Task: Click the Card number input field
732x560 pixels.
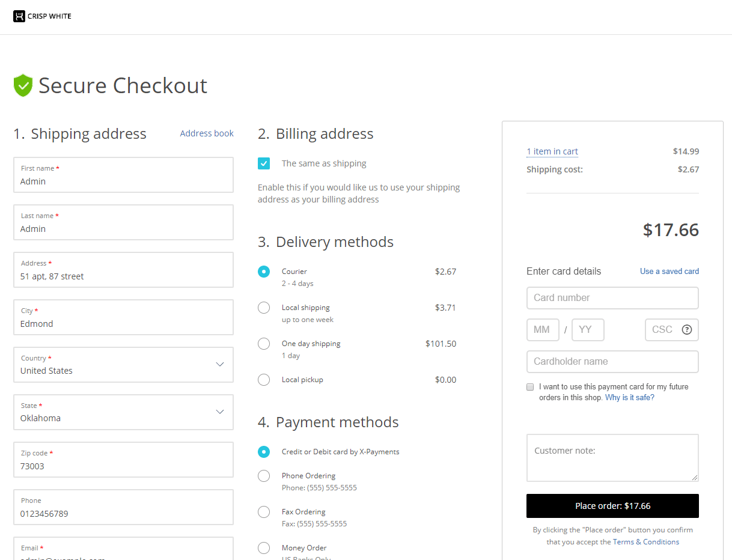Action: pyautogui.click(x=612, y=298)
